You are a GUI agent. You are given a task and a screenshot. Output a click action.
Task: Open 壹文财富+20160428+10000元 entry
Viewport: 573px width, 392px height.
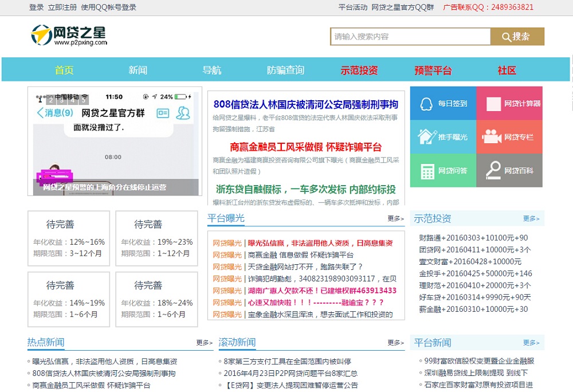click(x=470, y=261)
